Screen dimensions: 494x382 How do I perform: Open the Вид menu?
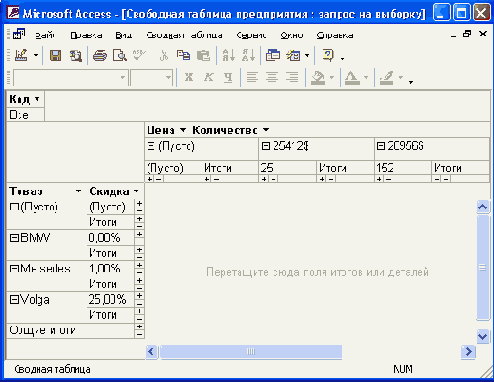coord(124,35)
